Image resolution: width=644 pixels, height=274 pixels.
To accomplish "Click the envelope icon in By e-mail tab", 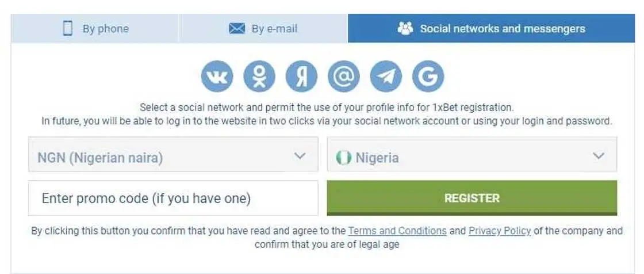I will tap(236, 28).
